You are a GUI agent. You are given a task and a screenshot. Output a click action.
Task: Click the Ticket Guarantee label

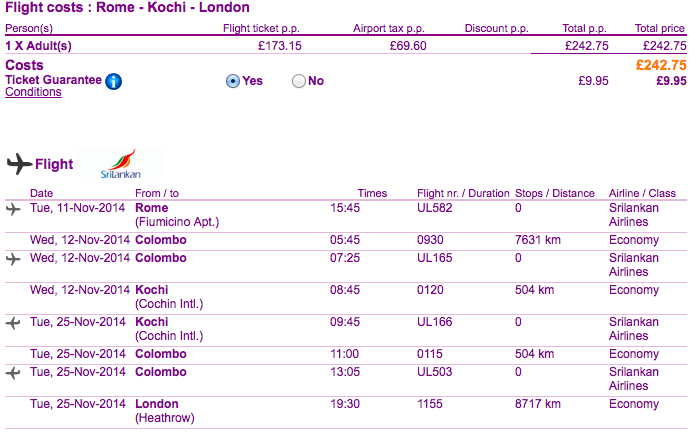pyautogui.click(x=53, y=80)
